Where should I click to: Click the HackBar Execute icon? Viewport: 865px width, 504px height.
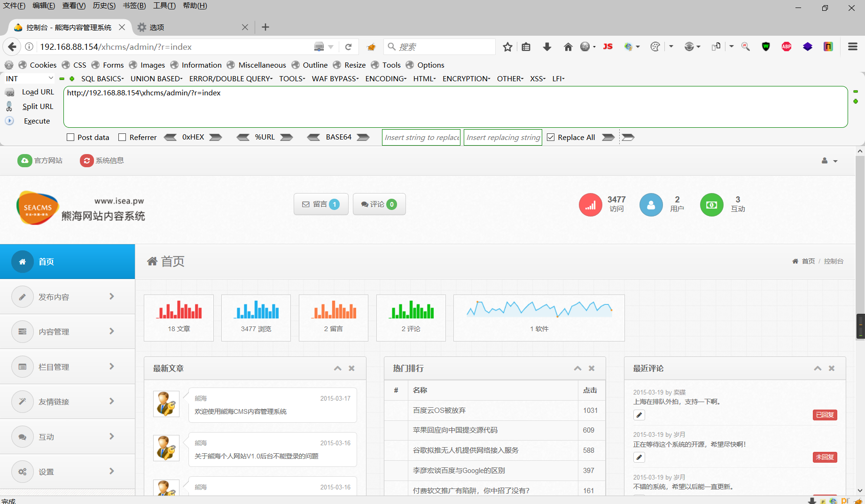tap(9, 121)
